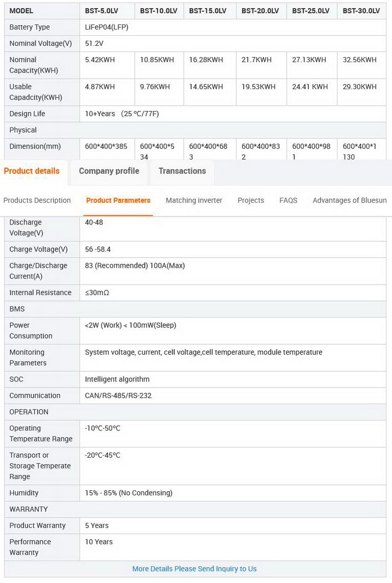This screenshot has width=392, height=583.
Task: Click More Details Please Send Inquiry link
Action: (194, 569)
